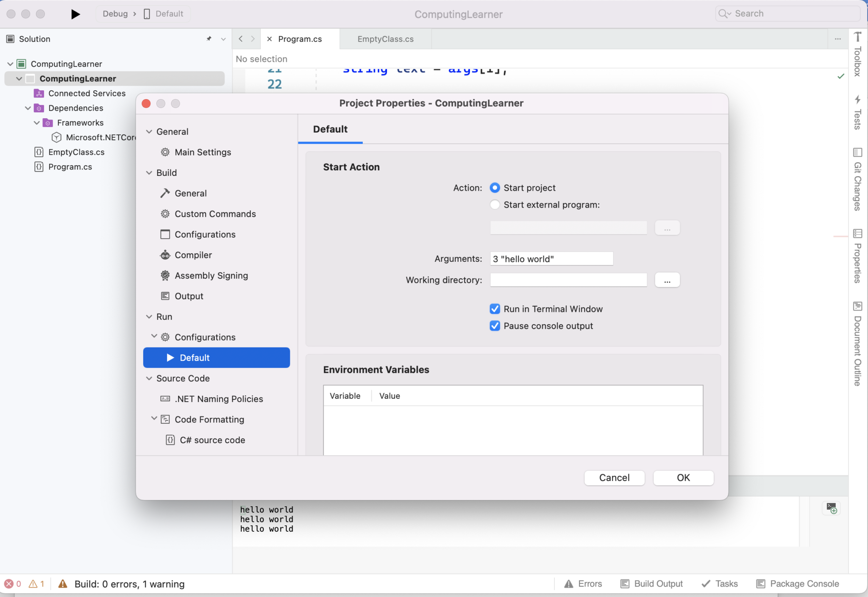868x597 pixels.
Task: Open the Package Console pad
Action: coord(798,584)
